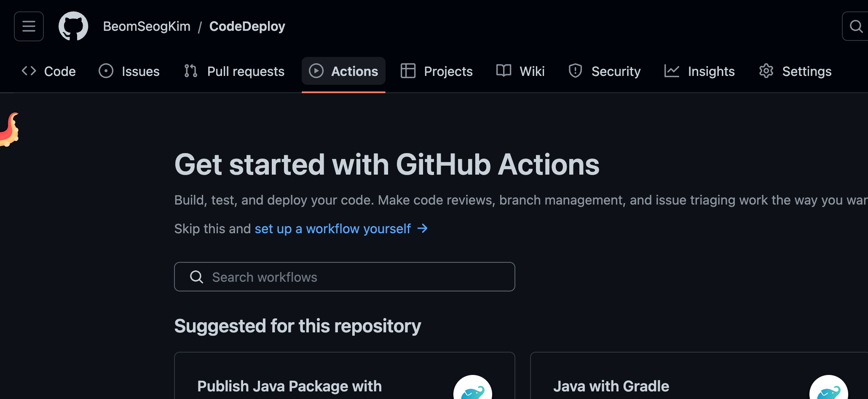Open the BeomSeogKim profile link
Viewport: 868px width, 399px height.
point(147,26)
